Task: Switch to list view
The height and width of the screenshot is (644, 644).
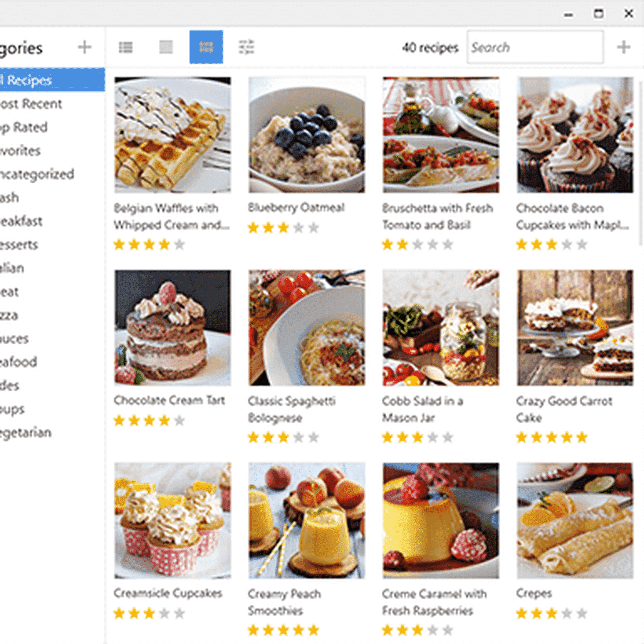Action: point(126,47)
